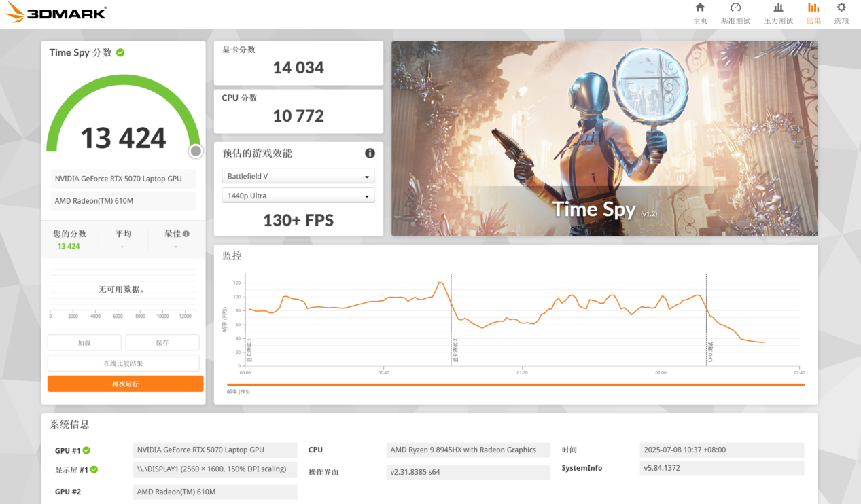Click the 显卡测试 2 marker in chart
Screen dimensions: 861x504
(x=455, y=349)
